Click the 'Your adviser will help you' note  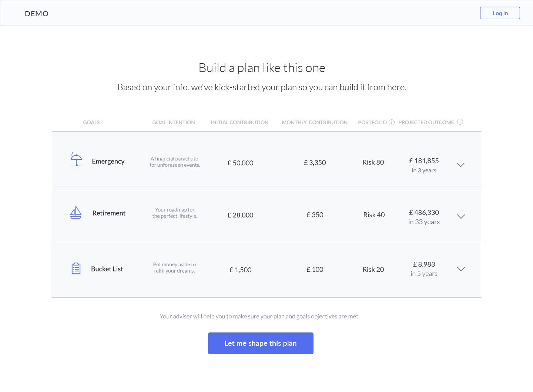tap(260, 316)
